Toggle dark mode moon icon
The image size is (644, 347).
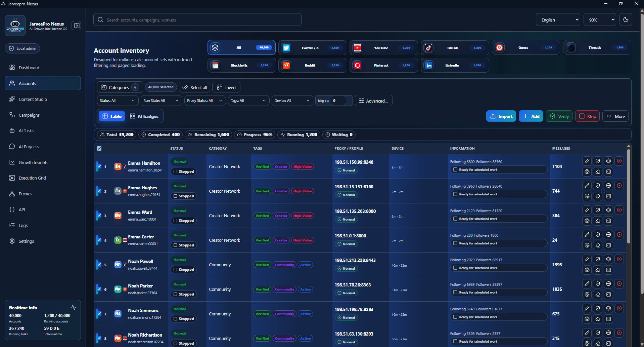626,20
